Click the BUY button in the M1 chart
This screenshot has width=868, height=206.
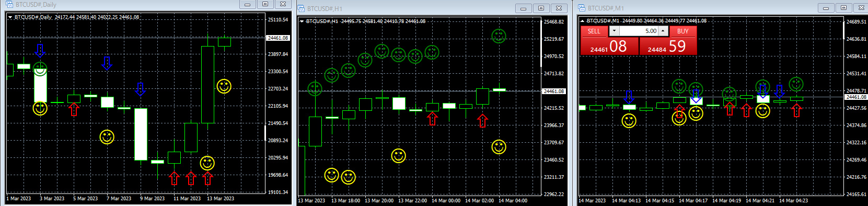point(682,31)
